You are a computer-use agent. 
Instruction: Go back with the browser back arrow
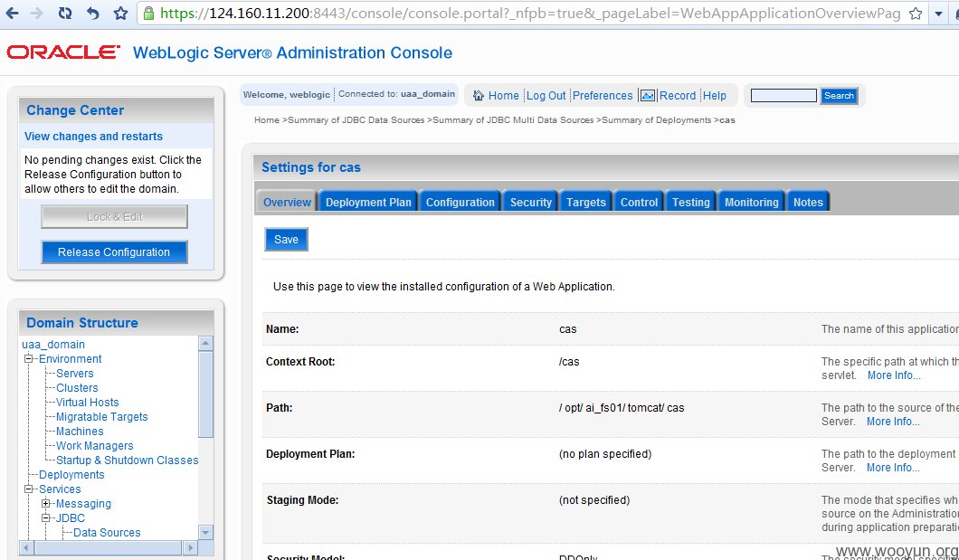(x=12, y=13)
